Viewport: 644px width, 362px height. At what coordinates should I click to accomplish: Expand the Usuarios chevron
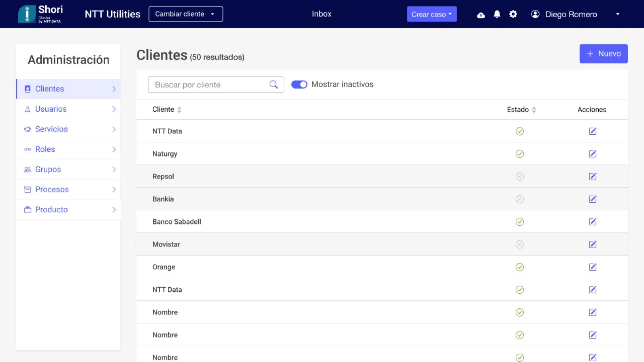click(114, 109)
